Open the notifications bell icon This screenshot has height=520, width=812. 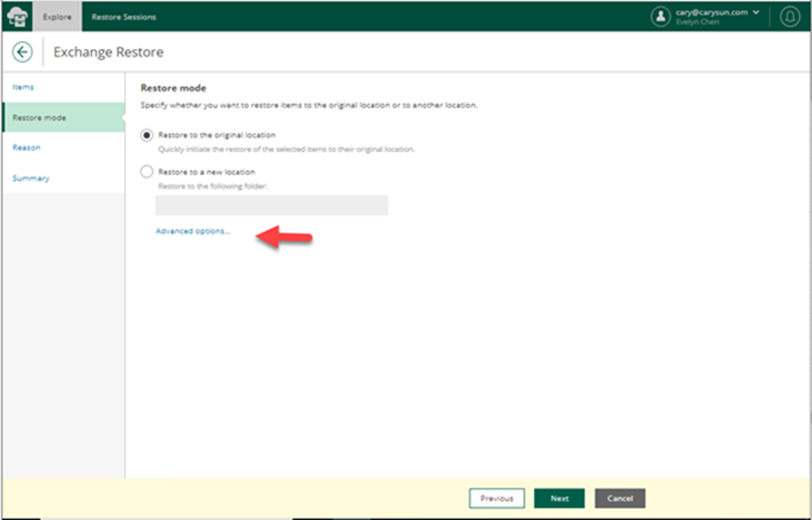click(x=790, y=16)
